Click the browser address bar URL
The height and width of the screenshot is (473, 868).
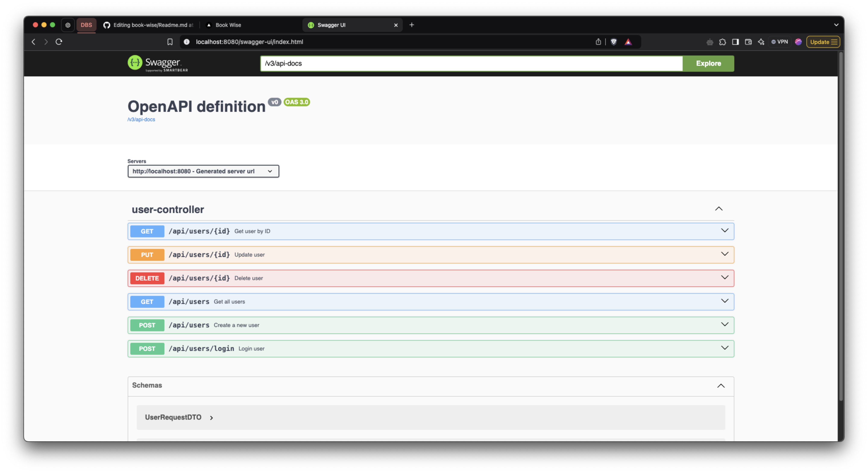249,42
